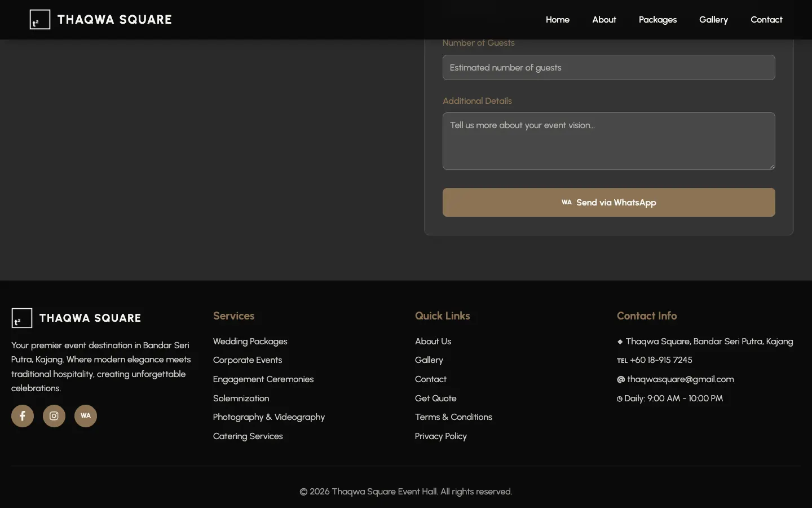Open the round WA WhatsApp footer icon

coord(86,416)
